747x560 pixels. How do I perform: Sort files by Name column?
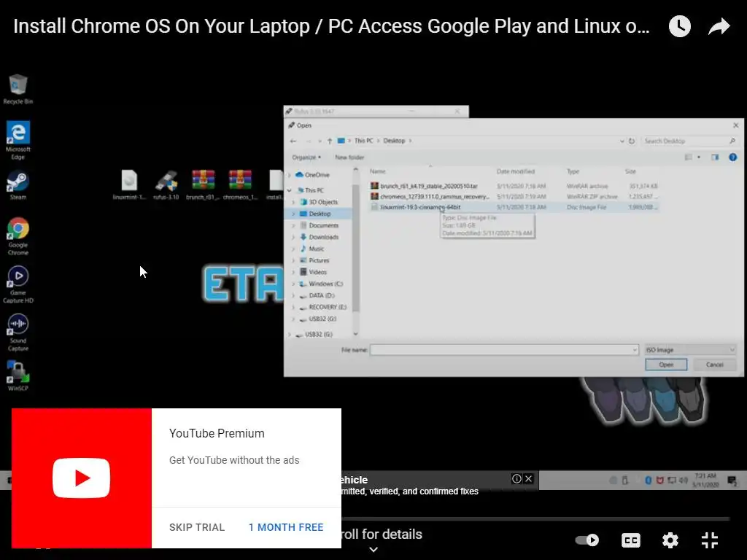(x=378, y=171)
